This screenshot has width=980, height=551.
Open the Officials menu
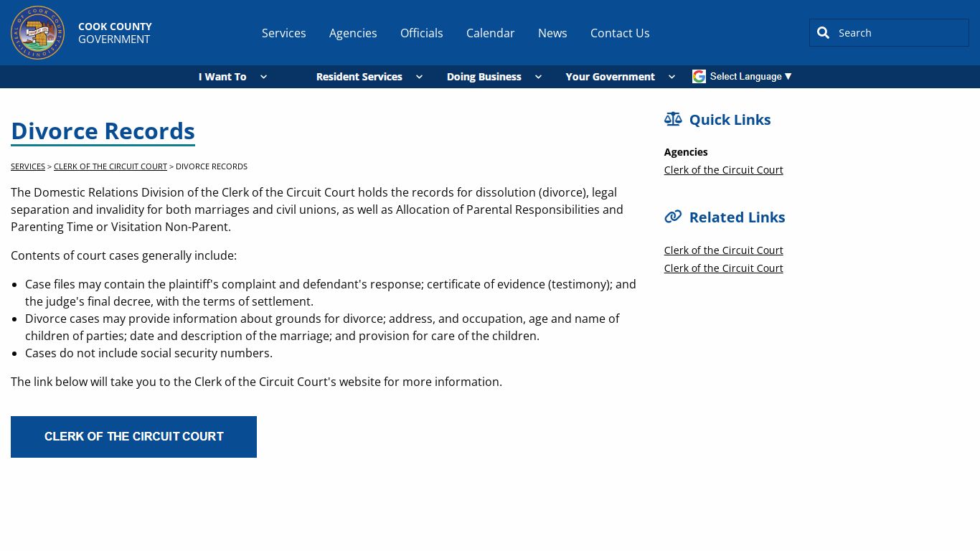pyautogui.click(x=421, y=33)
